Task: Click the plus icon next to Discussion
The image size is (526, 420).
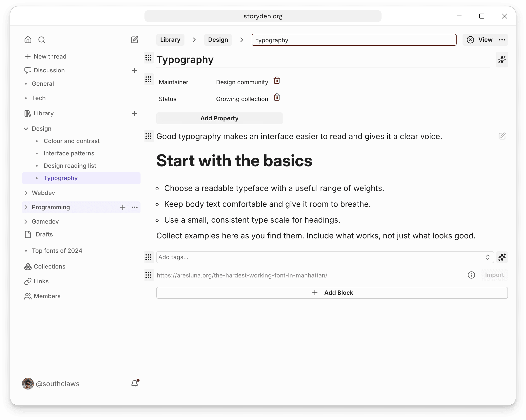Action: (135, 70)
